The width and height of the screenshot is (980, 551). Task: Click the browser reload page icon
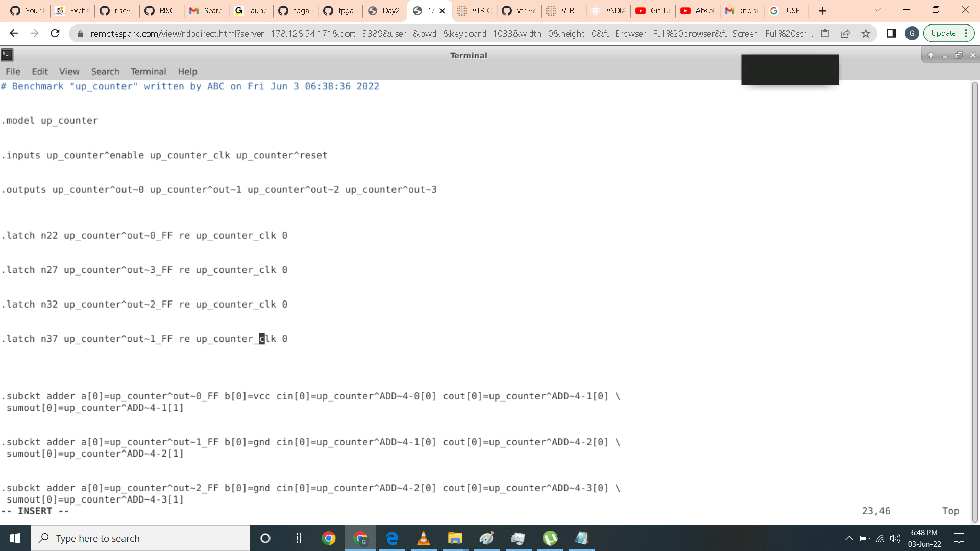[x=55, y=33]
